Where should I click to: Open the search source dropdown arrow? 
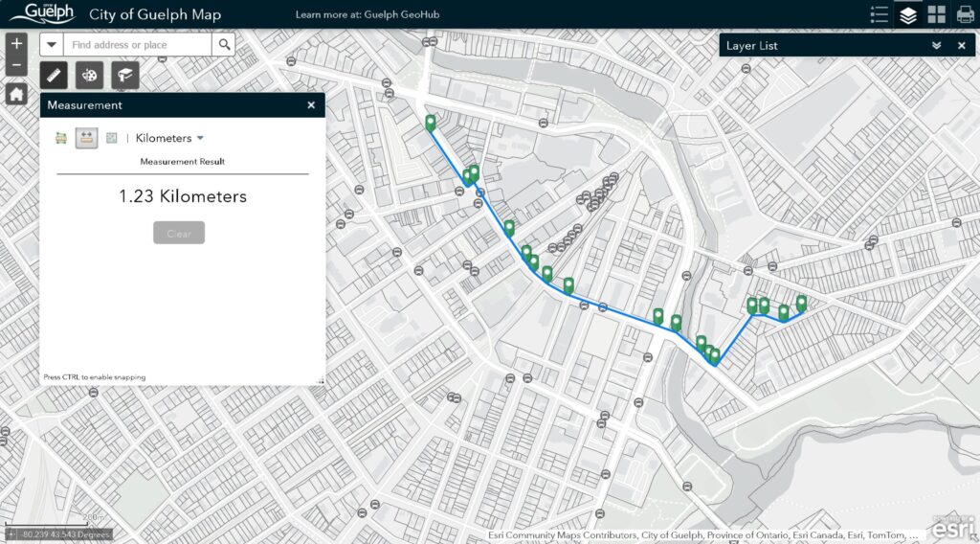[x=52, y=45]
